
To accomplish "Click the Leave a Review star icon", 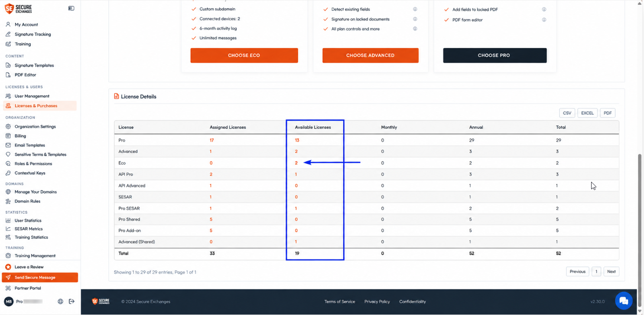I will 8,267.
